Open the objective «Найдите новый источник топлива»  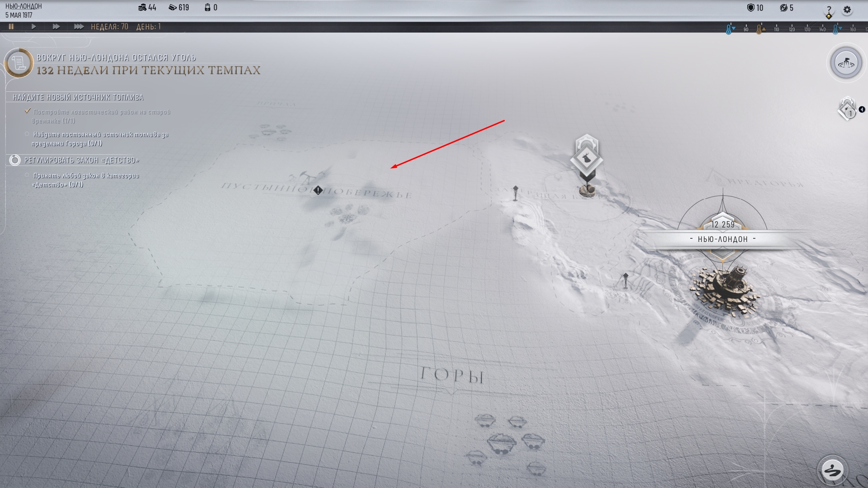[78, 98]
